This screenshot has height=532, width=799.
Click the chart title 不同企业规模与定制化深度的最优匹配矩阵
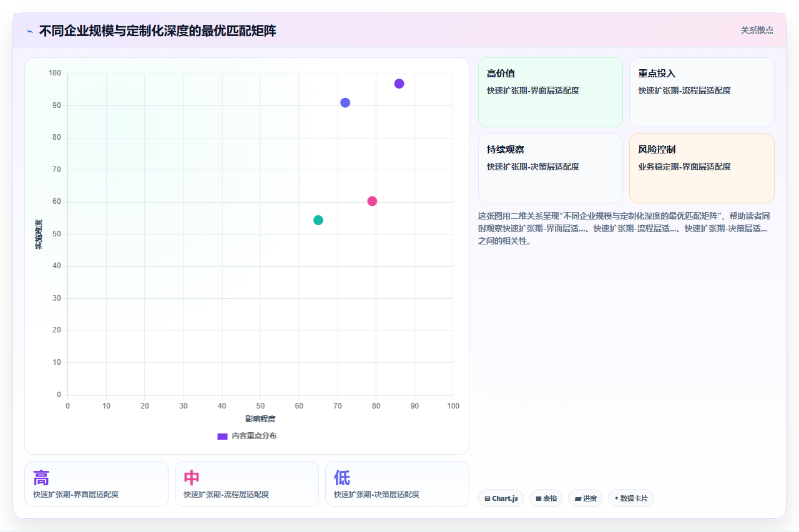coord(157,31)
